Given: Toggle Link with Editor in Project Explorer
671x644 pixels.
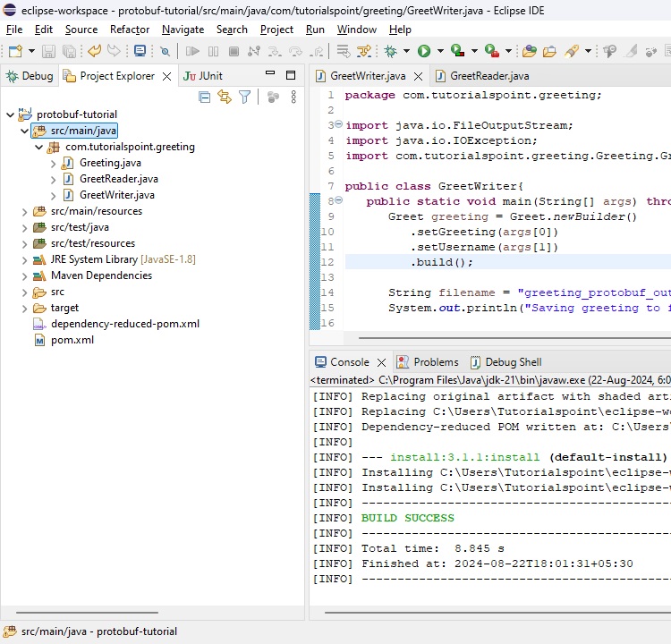Looking at the screenshot, I should tap(225, 97).
